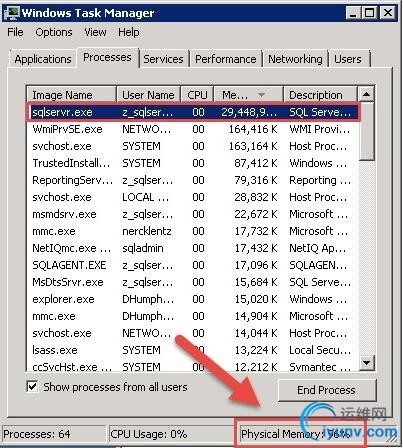Click the scroll down arrow of process list
The image size is (403, 448).
point(367,363)
